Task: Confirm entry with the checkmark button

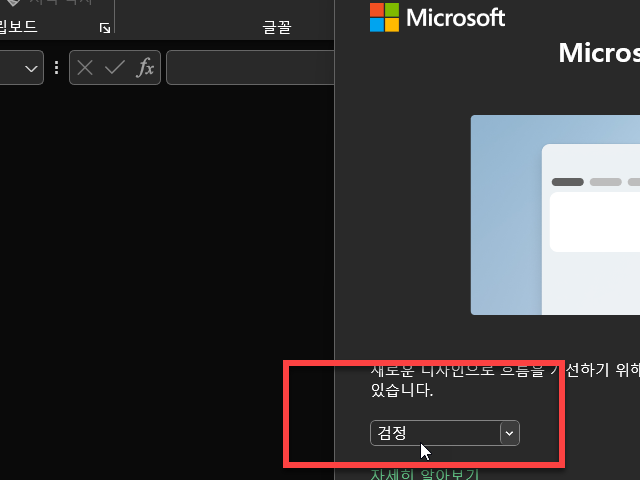Action: 115,68
